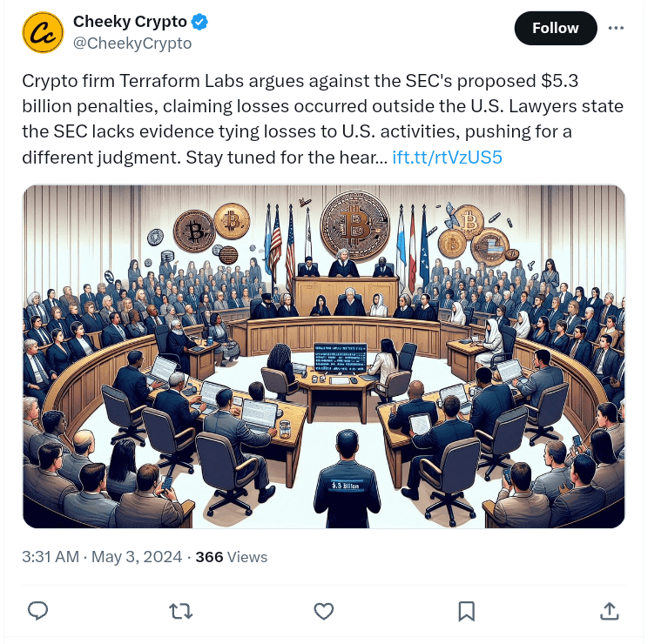Image resolution: width=668 pixels, height=644 pixels.
Task: Repost this tweet using retweet icon
Action: [x=180, y=611]
